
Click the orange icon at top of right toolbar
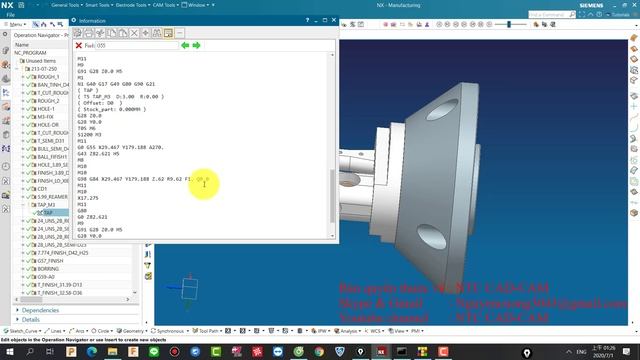pyautogui.click(x=633, y=38)
